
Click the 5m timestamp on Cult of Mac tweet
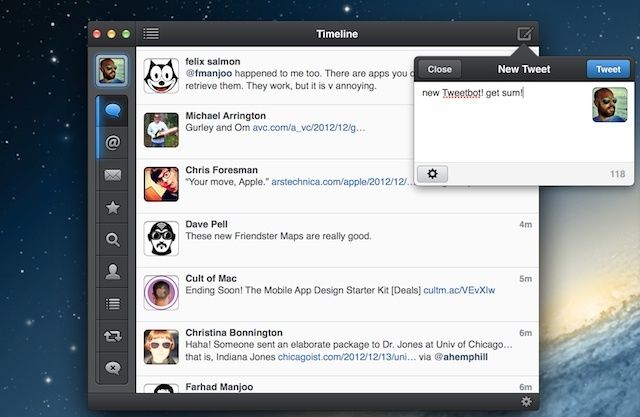(525, 279)
